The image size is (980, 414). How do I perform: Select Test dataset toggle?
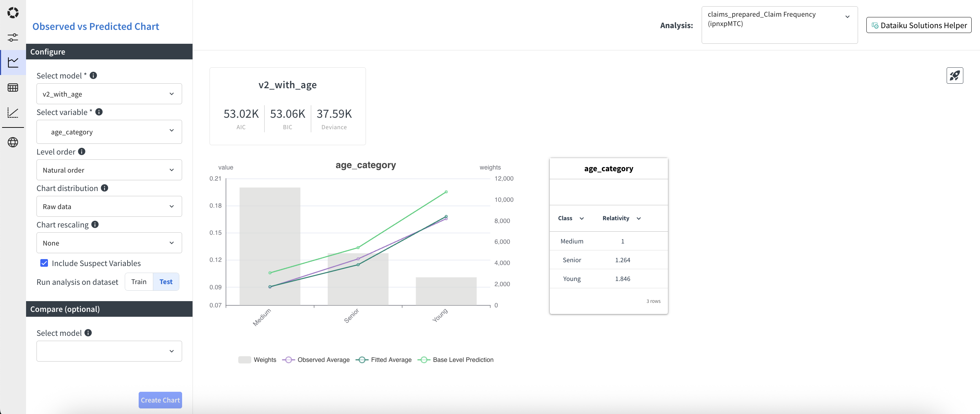(166, 282)
